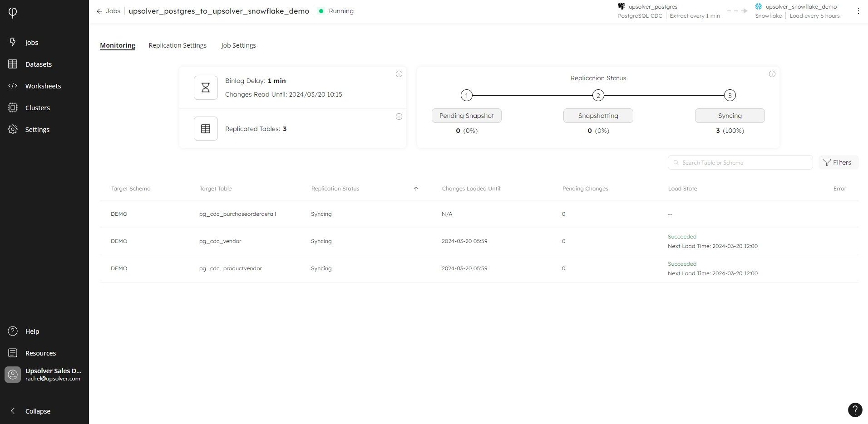
Task: Click the Binlog Delay info icon
Action: [399, 74]
